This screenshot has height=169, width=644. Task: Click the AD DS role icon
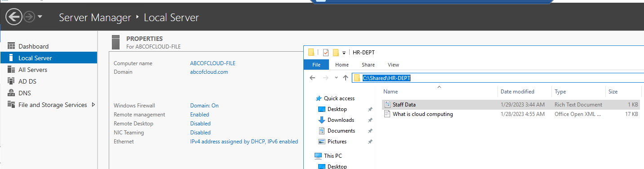pos(11,81)
